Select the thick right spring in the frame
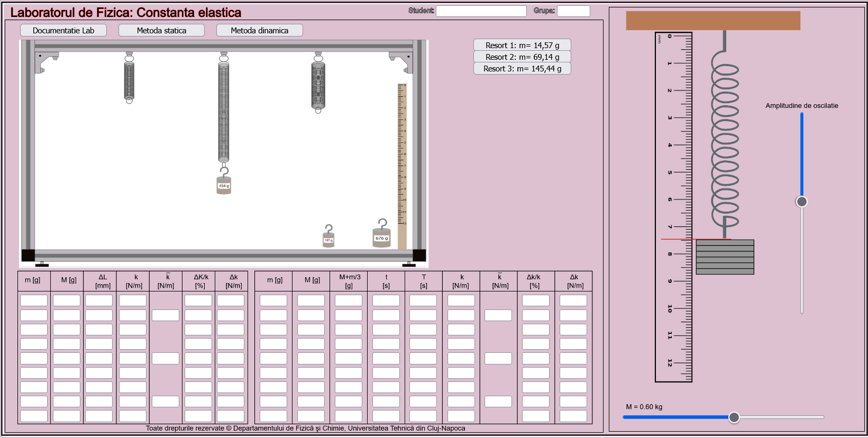Image resolution: width=868 pixels, height=438 pixels. 318,85
